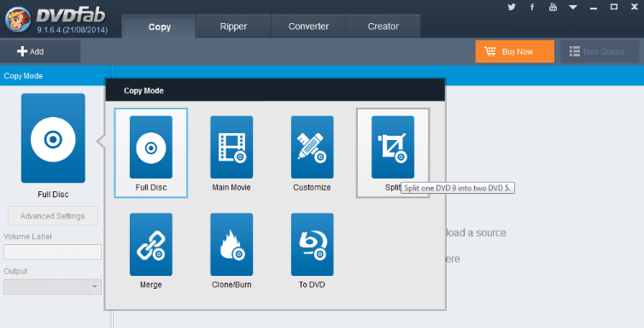Click the To DVD label text
Screen dimensions: 644x328
pos(312,284)
